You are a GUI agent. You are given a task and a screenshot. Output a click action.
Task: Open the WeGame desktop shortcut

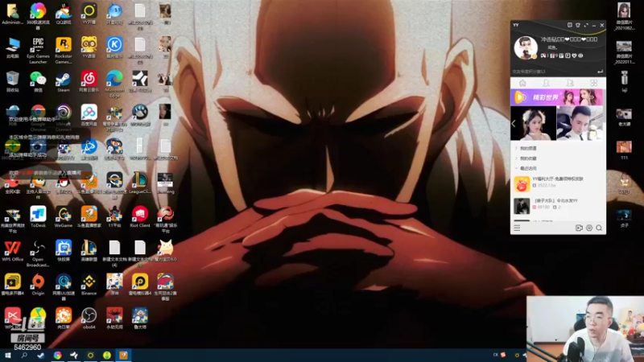coord(64,216)
